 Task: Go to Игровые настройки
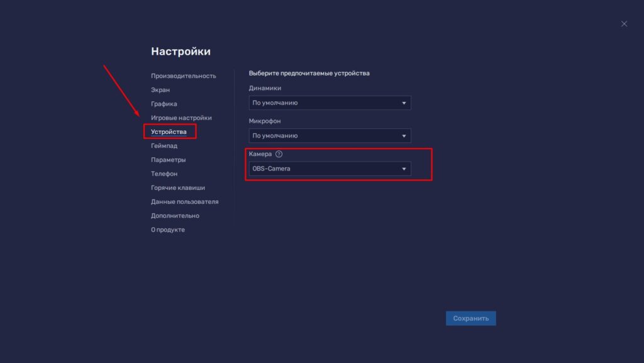pyautogui.click(x=181, y=118)
